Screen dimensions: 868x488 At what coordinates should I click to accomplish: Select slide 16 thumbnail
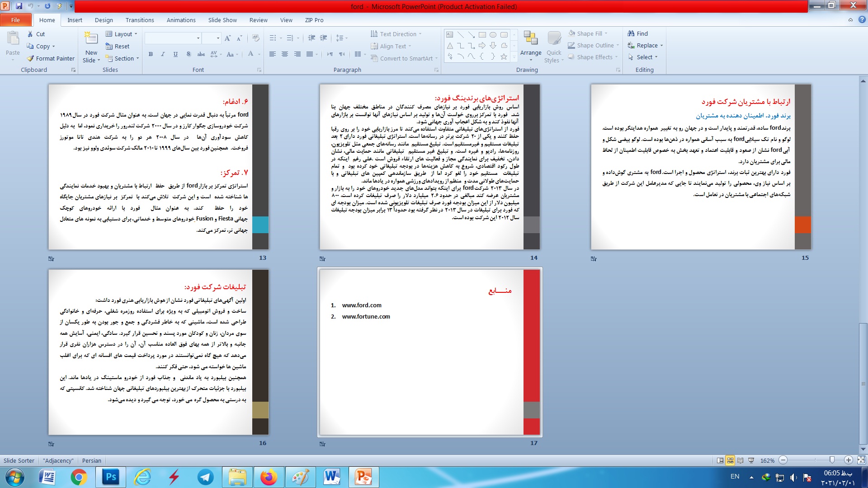point(159,352)
